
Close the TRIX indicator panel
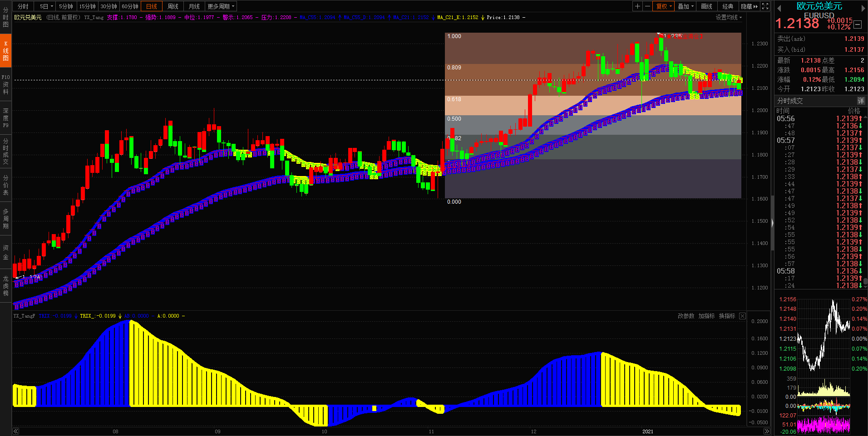[x=742, y=316]
